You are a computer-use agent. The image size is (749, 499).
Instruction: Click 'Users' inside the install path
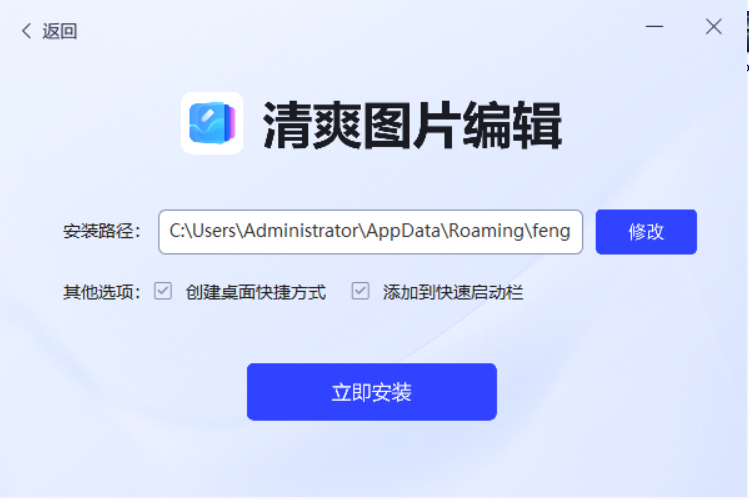(x=214, y=231)
